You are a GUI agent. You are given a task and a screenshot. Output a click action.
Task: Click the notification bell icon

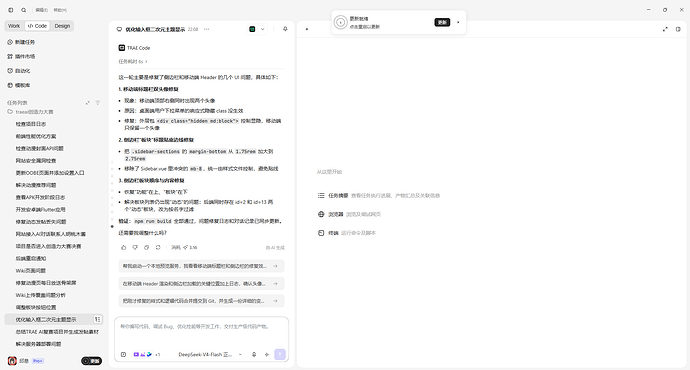(285, 29)
